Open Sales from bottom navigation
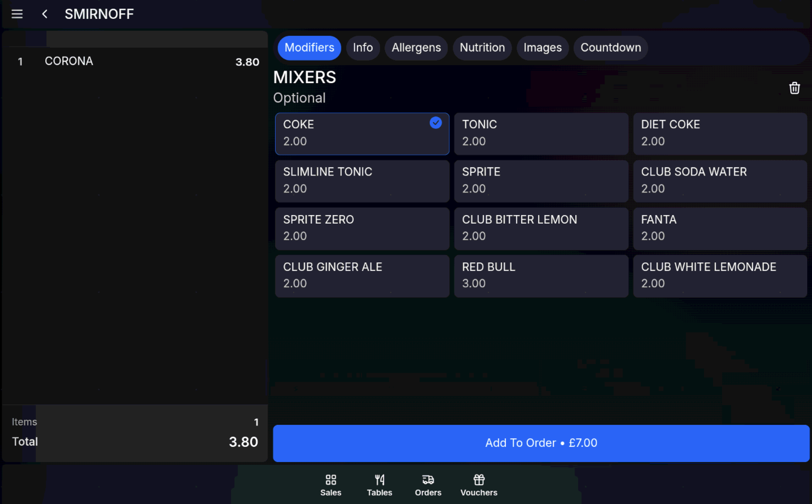This screenshot has width=812, height=504. (x=331, y=485)
